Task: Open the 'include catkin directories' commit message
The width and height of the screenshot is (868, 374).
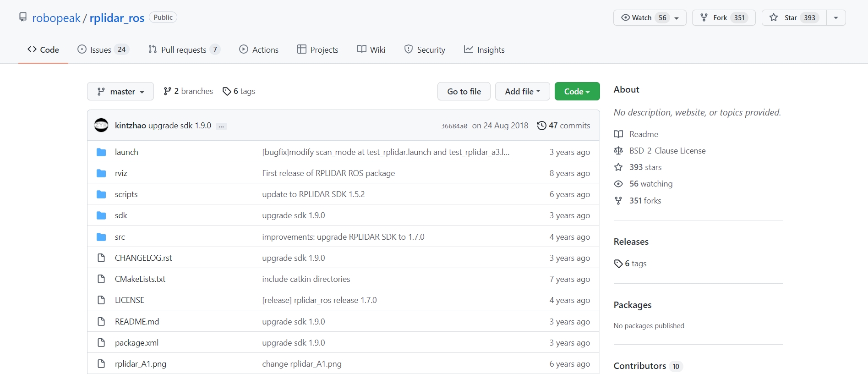Action: (x=306, y=279)
